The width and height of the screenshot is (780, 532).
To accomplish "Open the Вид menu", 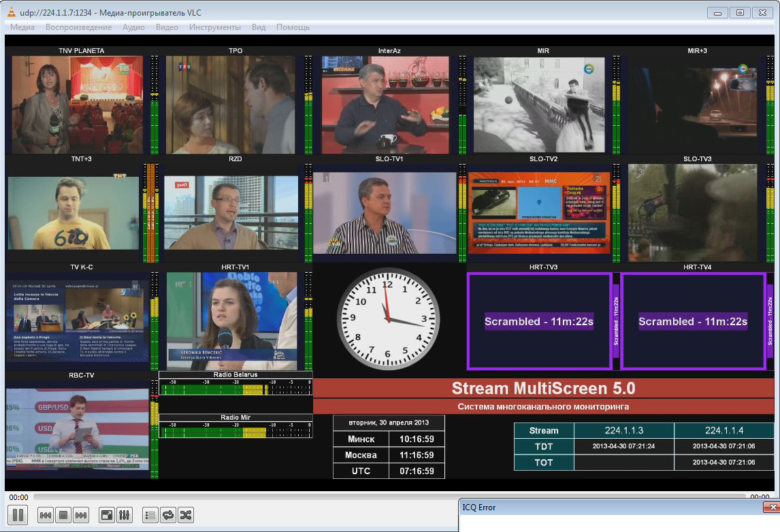I will pos(259,27).
